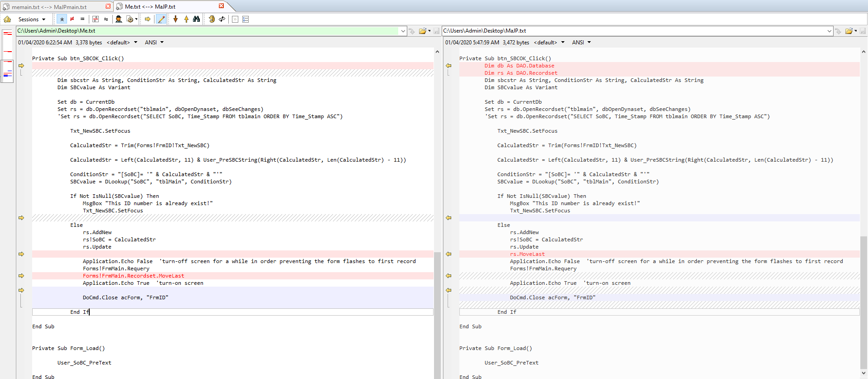Toggle Show All asterisk filter
The image size is (868, 379).
62,19
